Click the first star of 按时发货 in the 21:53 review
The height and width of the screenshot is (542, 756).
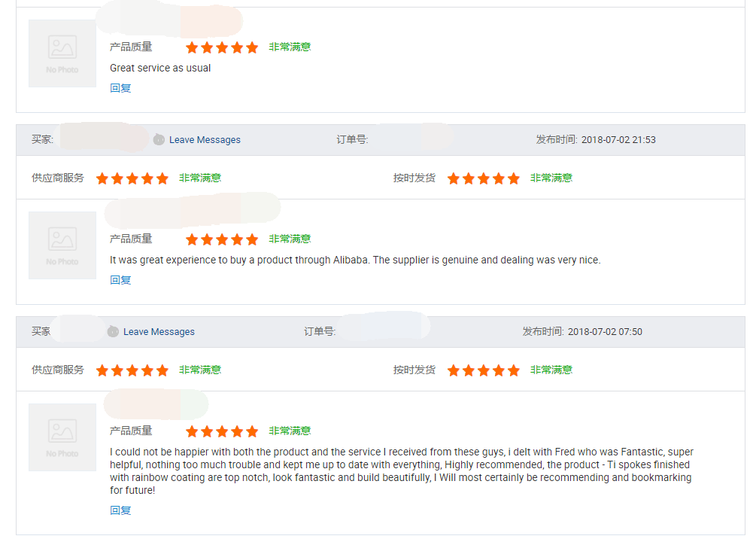[453, 178]
